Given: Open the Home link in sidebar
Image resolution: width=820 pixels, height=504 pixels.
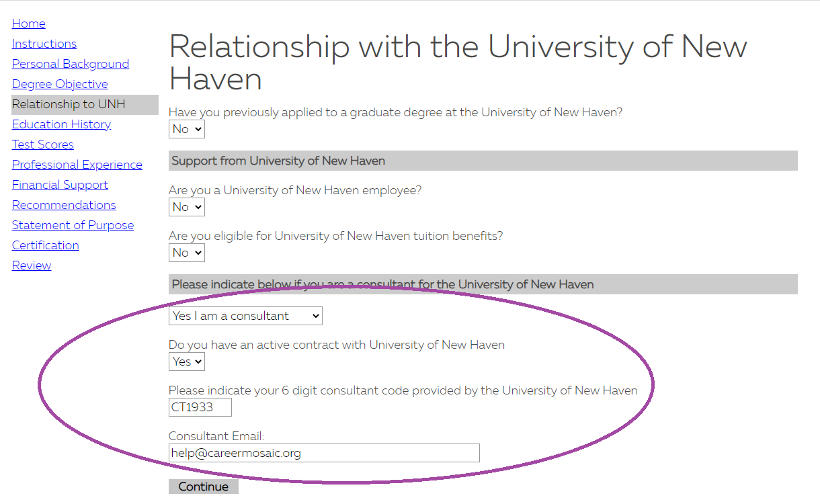Looking at the screenshot, I should (x=29, y=24).
